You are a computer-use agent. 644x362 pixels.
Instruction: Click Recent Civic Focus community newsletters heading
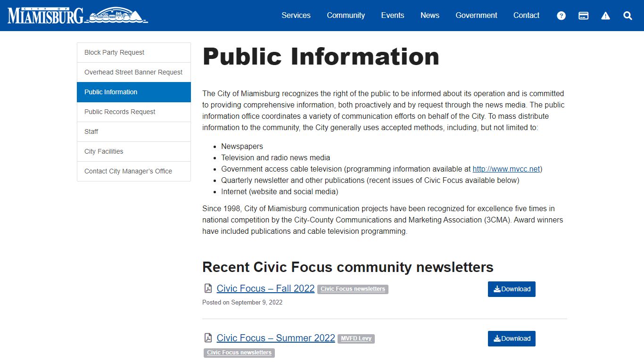coord(348,267)
